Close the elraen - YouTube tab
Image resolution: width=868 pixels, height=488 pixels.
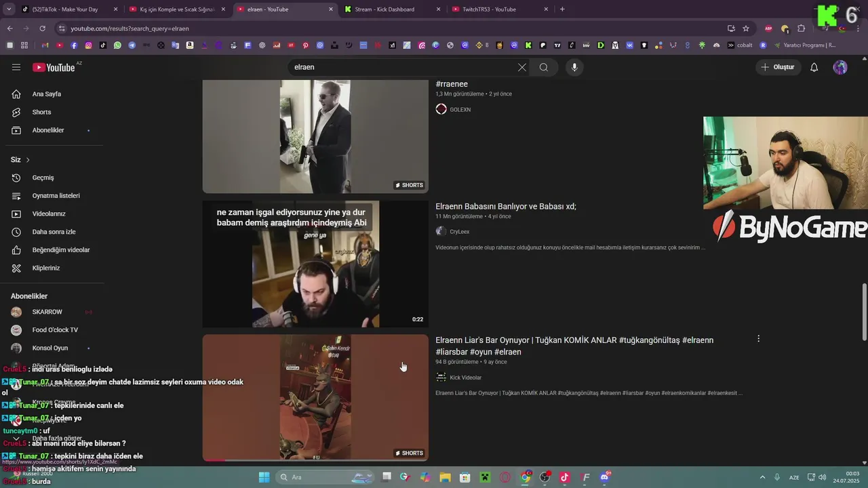331,9
